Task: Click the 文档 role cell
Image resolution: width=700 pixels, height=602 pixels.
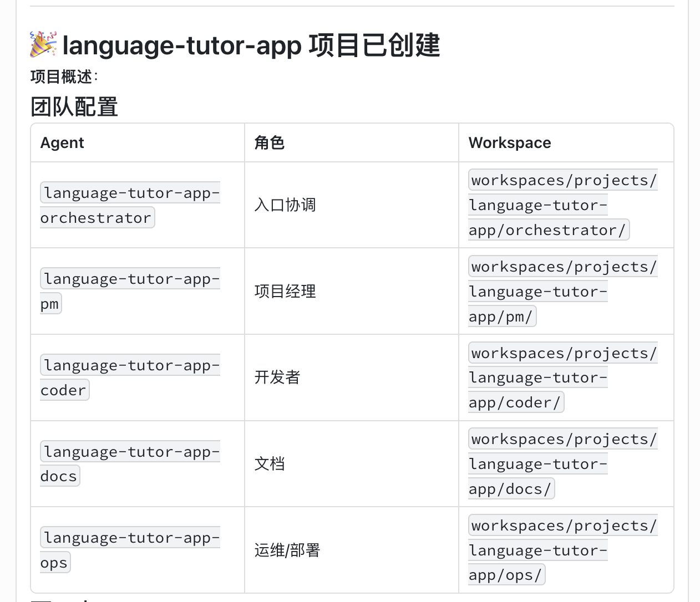Action: click(x=270, y=464)
